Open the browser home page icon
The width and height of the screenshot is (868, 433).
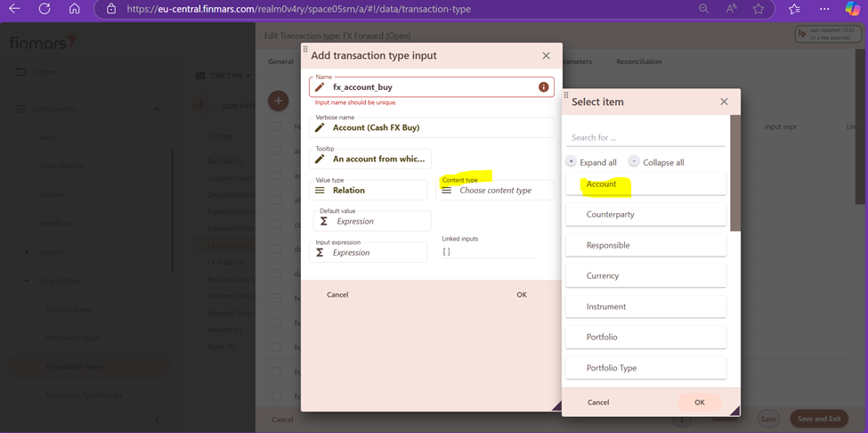click(x=74, y=9)
